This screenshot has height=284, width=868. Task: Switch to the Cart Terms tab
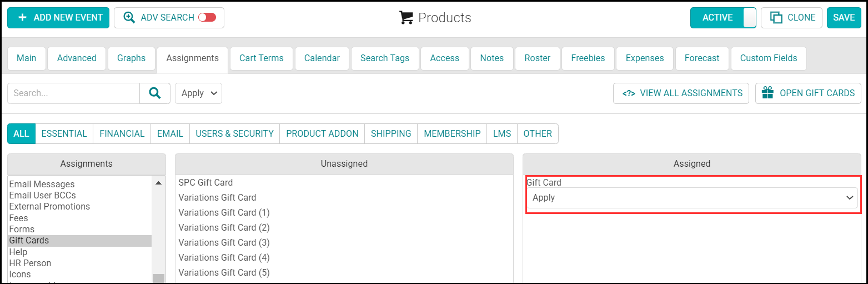coord(261,58)
